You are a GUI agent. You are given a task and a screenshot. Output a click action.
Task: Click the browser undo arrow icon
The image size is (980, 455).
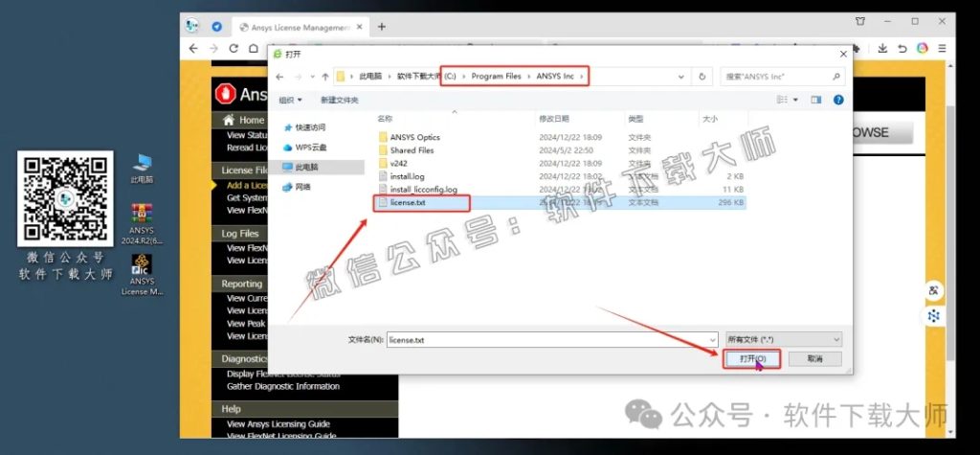tap(902, 48)
